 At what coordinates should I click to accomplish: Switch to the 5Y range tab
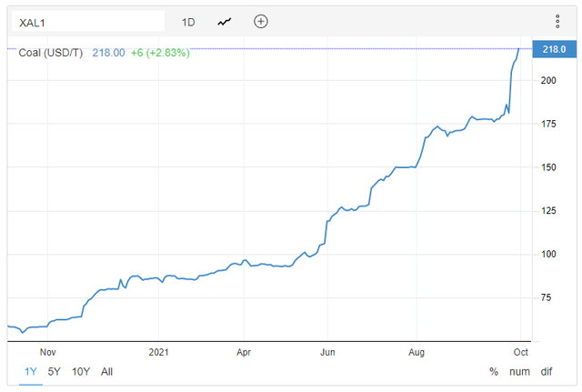pyautogui.click(x=54, y=372)
